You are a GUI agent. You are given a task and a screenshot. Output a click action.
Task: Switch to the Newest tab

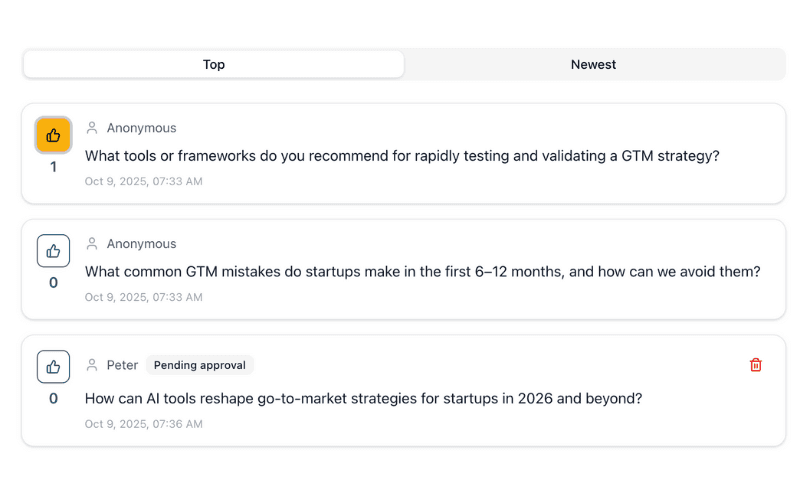point(593,64)
